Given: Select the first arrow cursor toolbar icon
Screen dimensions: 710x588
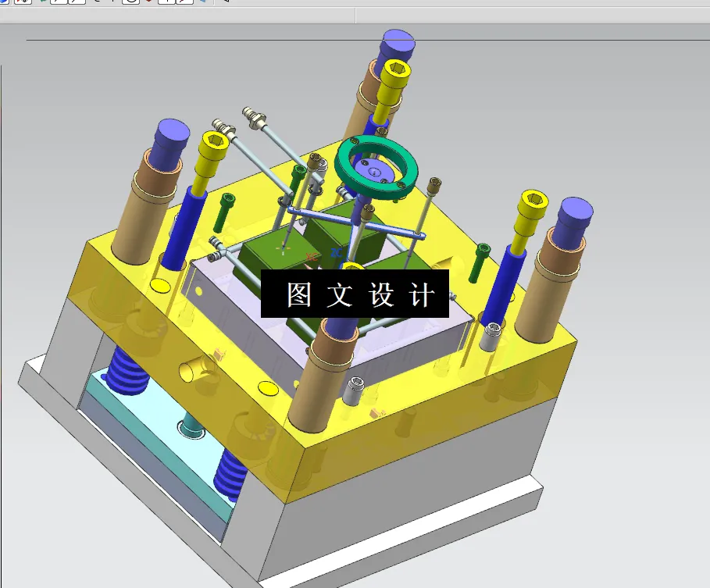Looking at the screenshot, I should pos(59,4).
